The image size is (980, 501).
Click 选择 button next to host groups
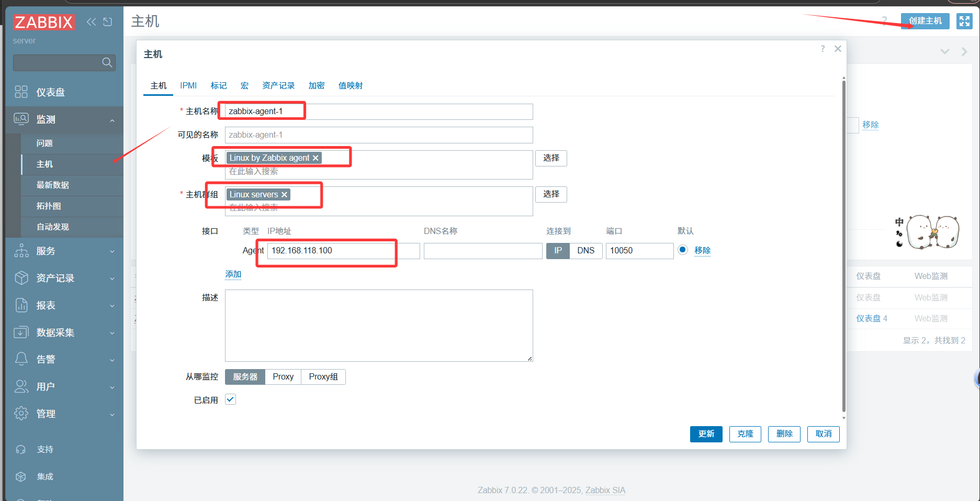551,194
